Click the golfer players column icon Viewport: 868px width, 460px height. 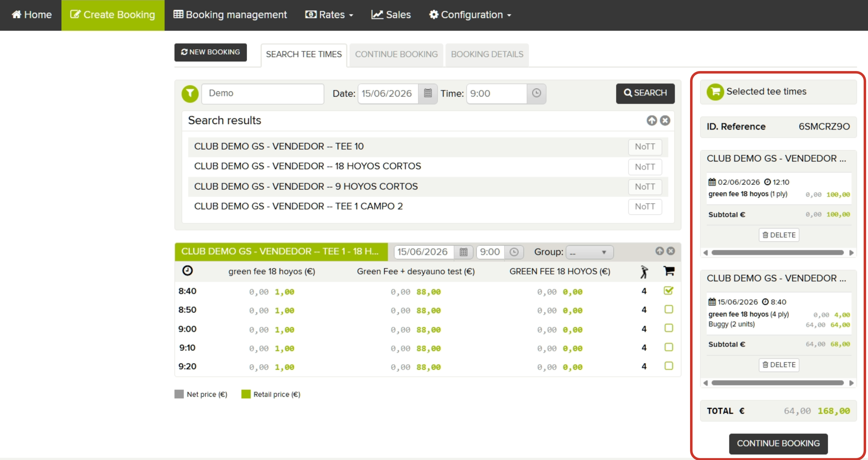click(644, 272)
